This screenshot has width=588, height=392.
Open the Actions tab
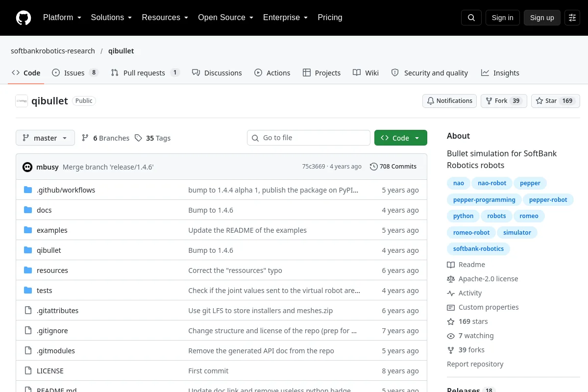[x=272, y=73]
